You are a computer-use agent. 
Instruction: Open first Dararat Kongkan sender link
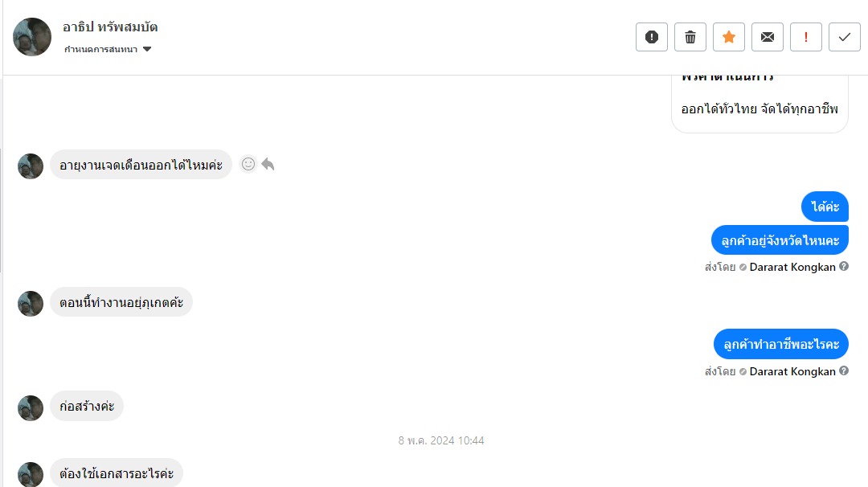tap(792, 267)
